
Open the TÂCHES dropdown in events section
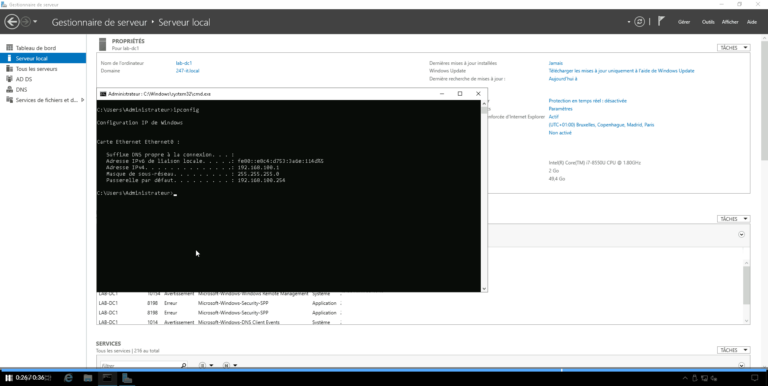[x=733, y=219]
